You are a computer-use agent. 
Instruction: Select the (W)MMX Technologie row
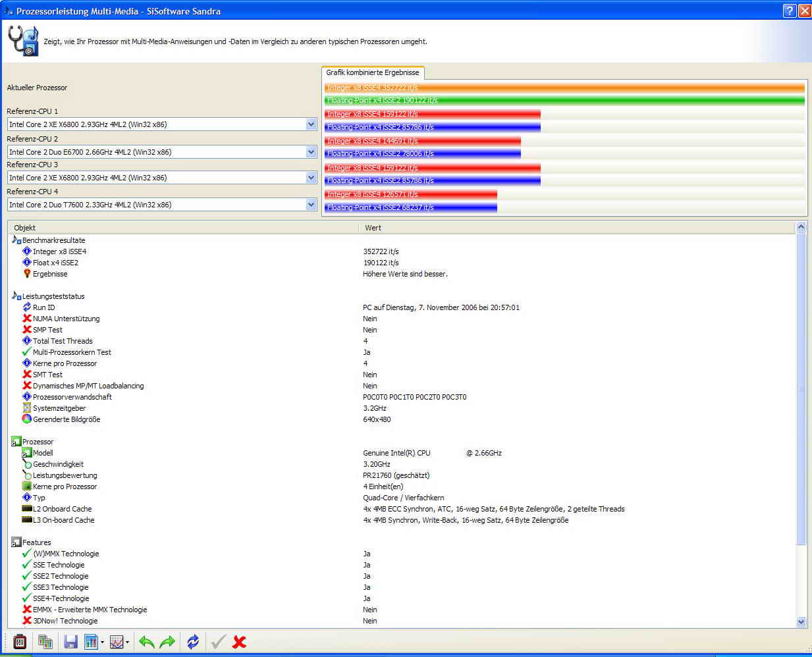[x=402, y=554]
